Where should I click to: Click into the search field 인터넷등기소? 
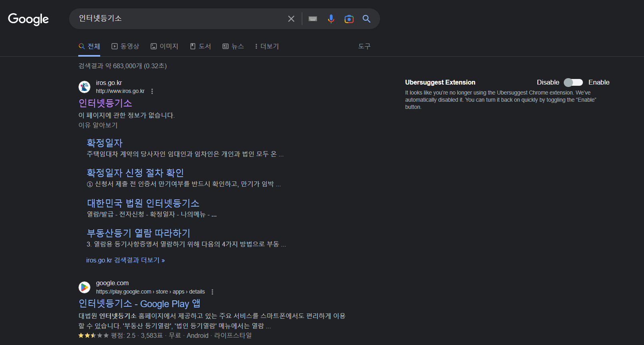[x=179, y=18]
